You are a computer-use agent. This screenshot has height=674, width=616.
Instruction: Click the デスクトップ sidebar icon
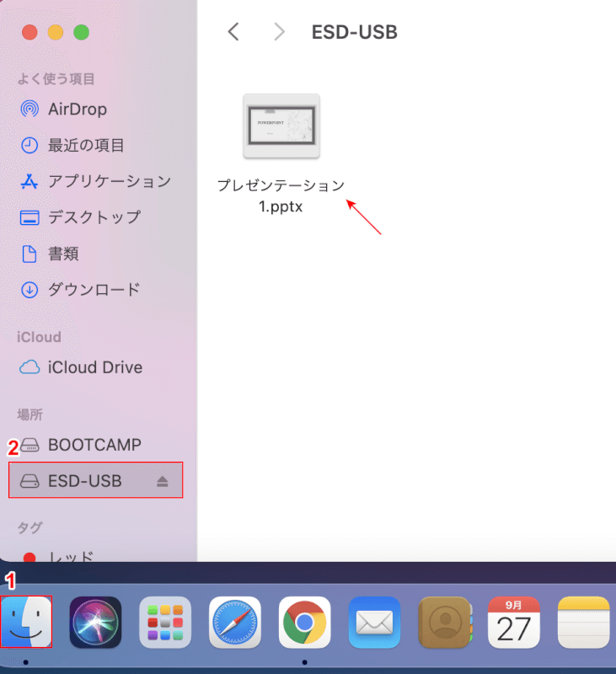pos(29,217)
